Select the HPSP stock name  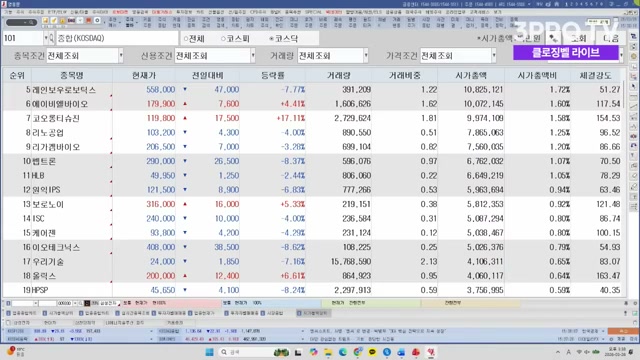point(40,290)
